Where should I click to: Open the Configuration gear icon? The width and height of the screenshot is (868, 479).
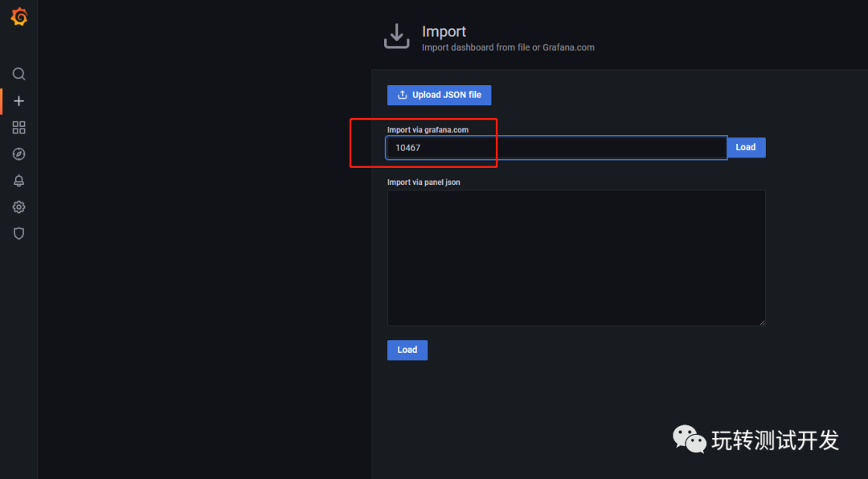coord(18,207)
